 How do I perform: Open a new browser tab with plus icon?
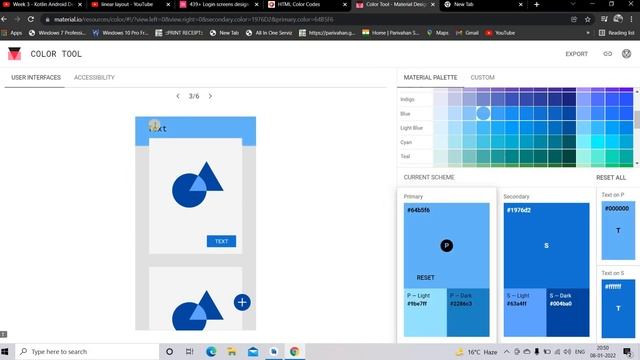536,4
